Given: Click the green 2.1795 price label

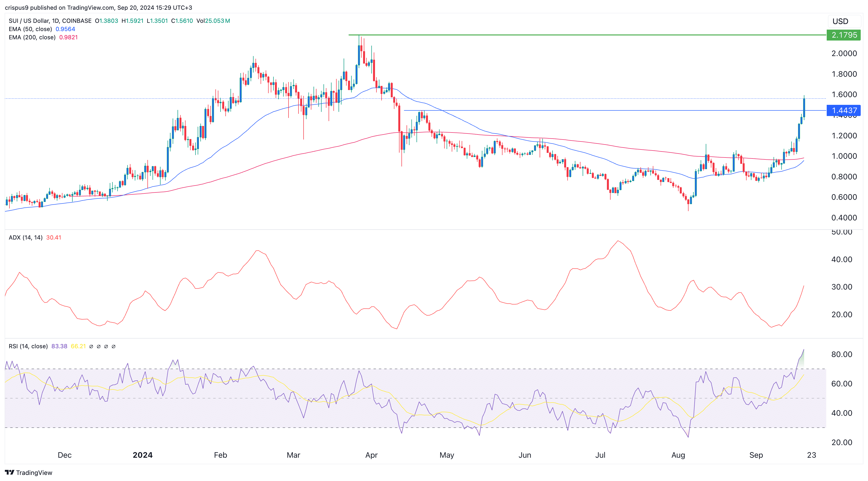Looking at the screenshot, I should [x=844, y=35].
